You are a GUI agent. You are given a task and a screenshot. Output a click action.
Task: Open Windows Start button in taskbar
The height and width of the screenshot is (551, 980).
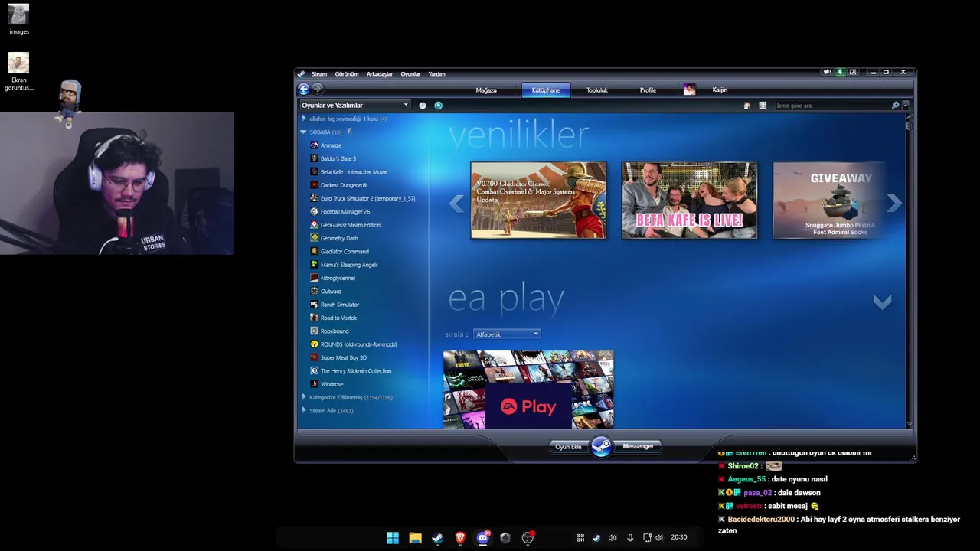coord(393,538)
